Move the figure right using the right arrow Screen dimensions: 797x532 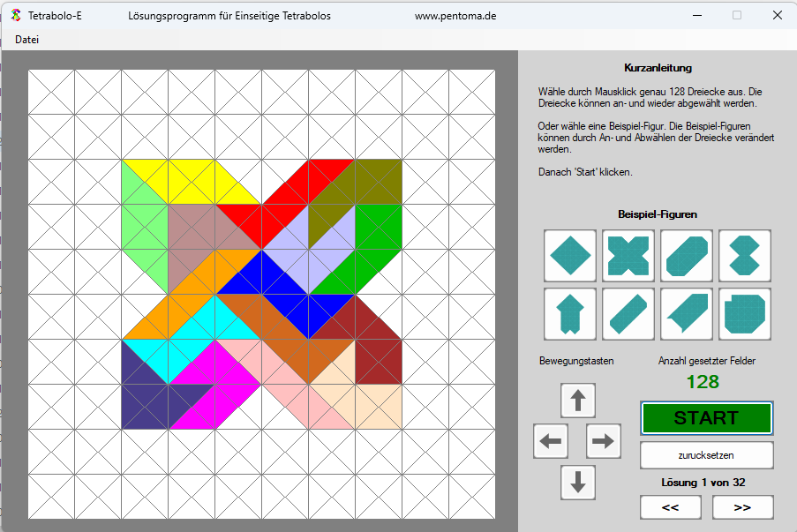604,441
